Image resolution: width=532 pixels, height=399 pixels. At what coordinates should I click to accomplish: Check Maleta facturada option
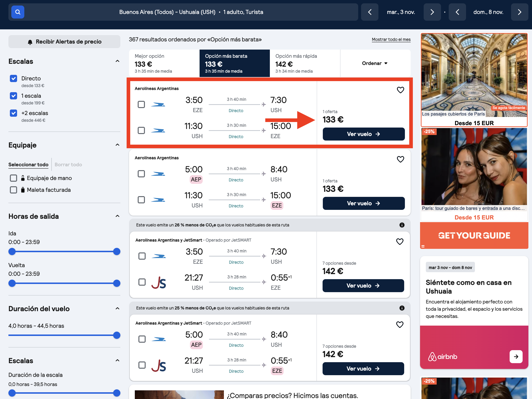pyautogui.click(x=13, y=190)
